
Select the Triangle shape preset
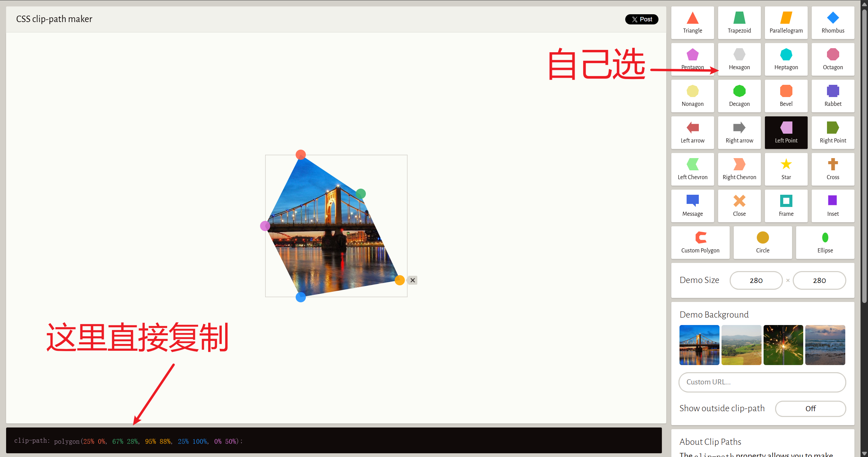point(692,23)
